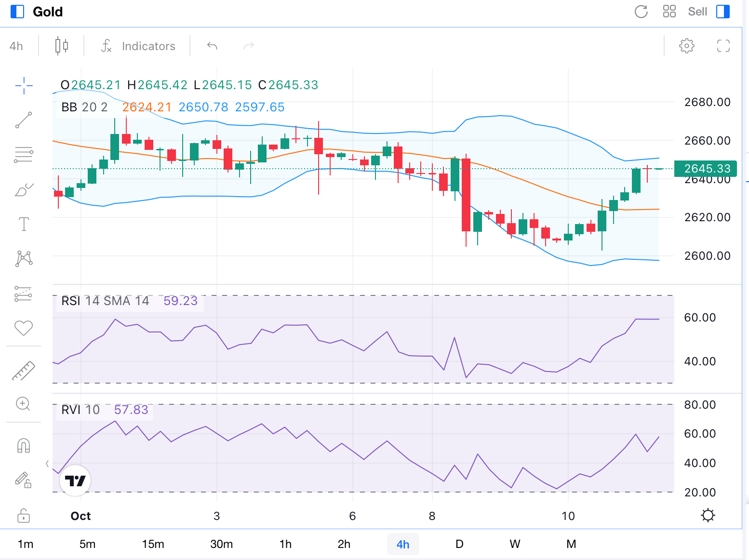Toggle the right Sell panel
This screenshot has width=749, height=560.
tap(723, 12)
